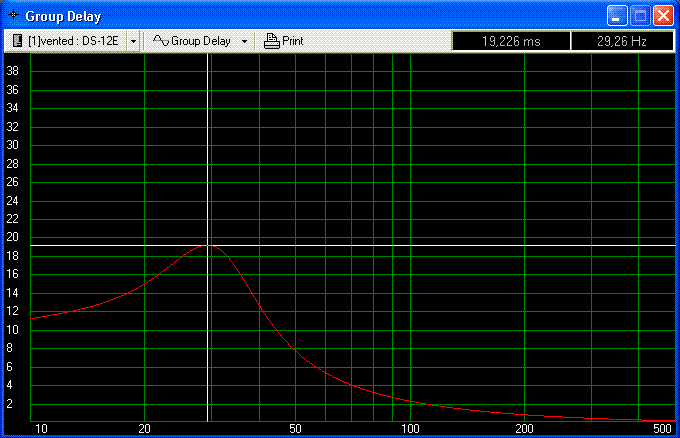Minimize the Group Delay window
Viewport: 680px width, 438px height.
coord(617,15)
